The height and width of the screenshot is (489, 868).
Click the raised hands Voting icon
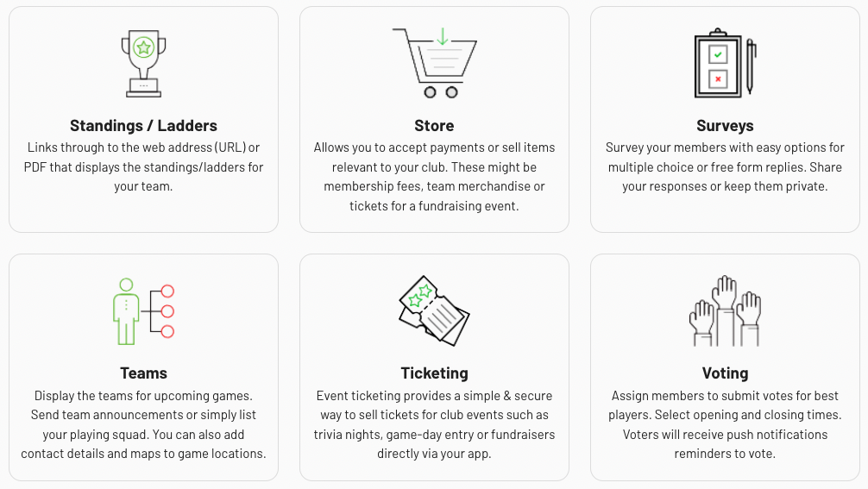click(725, 310)
